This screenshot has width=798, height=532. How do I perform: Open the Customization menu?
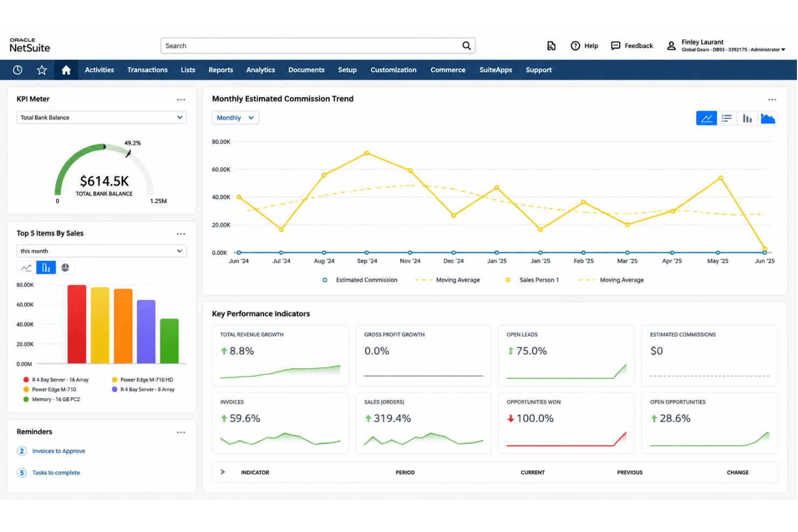coord(394,70)
